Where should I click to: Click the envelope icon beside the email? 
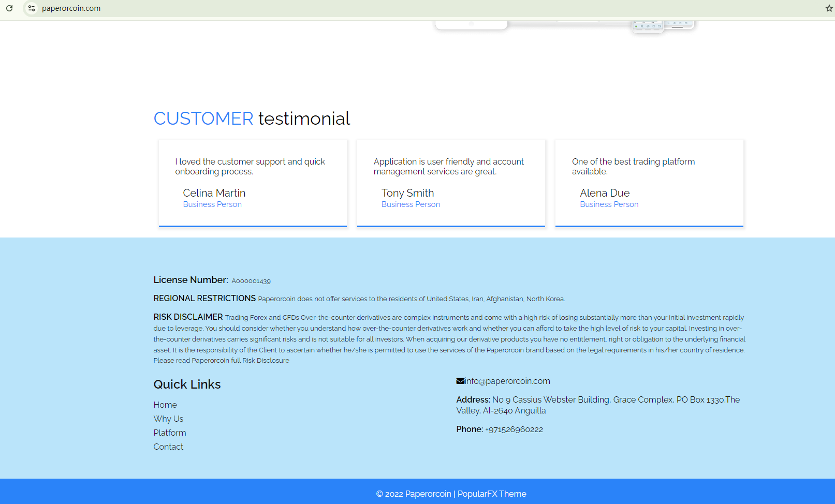coord(460,381)
